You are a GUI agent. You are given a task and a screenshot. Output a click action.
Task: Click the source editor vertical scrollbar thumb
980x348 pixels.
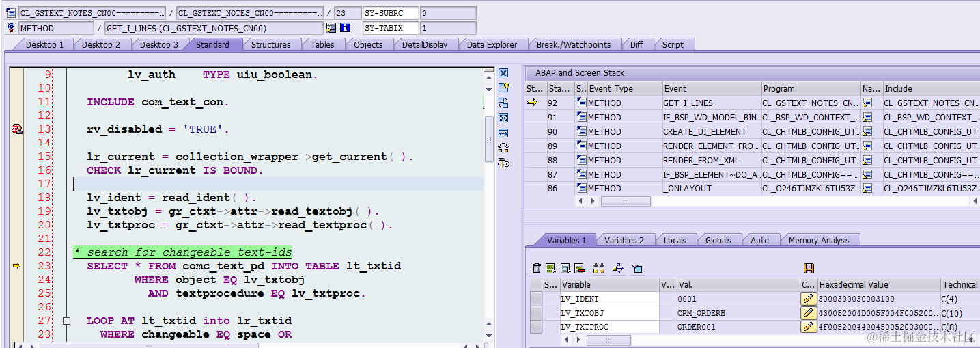click(488, 139)
